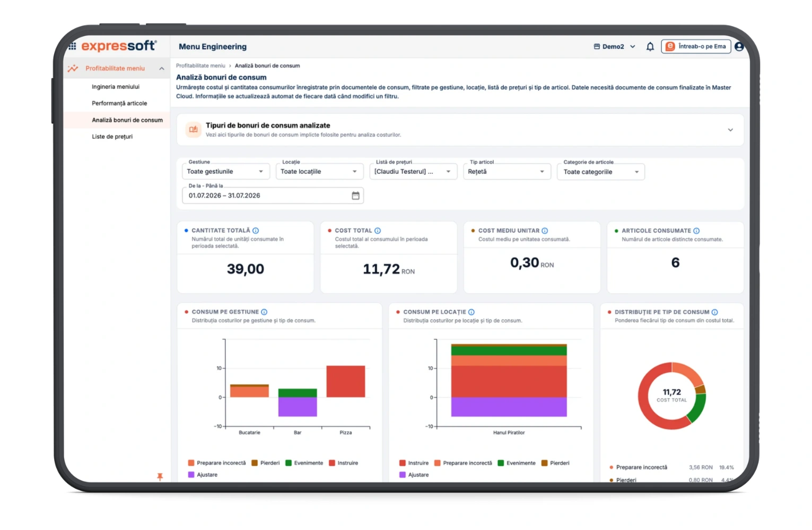The width and height of the screenshot is (812, 530).
Task: Open the user account avatar icon
Action: 739,47
